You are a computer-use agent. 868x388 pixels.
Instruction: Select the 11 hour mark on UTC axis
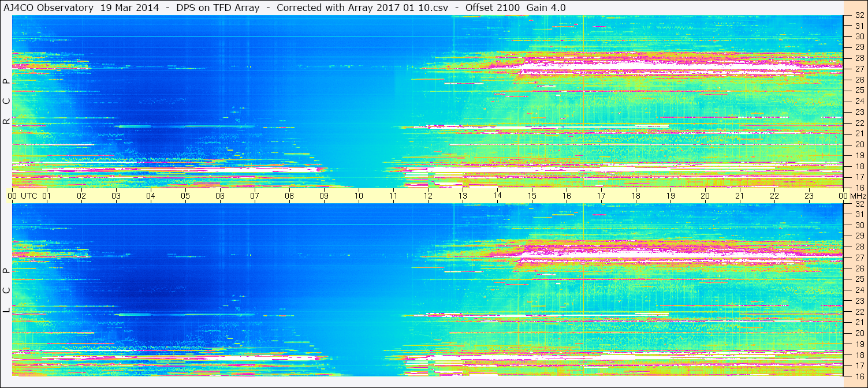tap(393, 196)
